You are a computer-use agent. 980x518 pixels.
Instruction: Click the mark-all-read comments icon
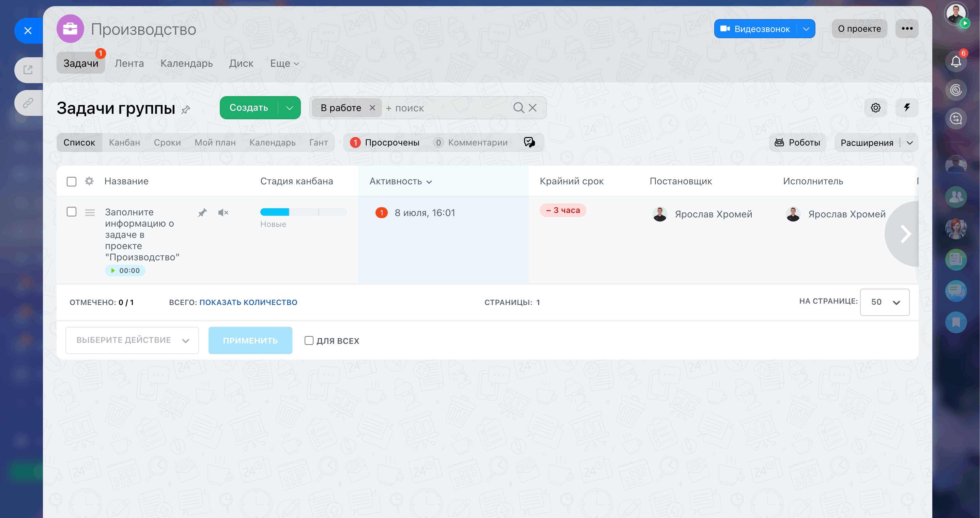(x=529, y=142)
